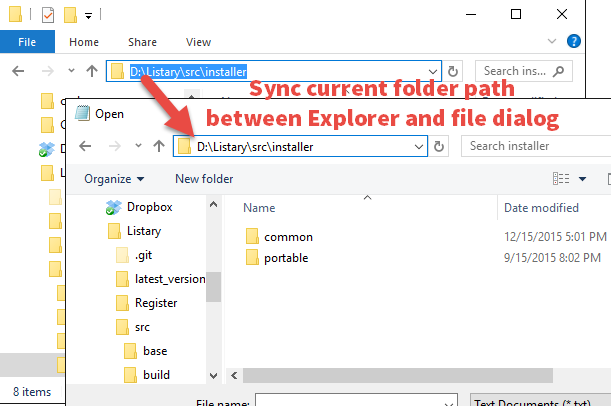This screenshot has height=406, width=611.
Task: Click the view layout icon in Open dialog
Action: pyautogui.click(x=562, y=179)
